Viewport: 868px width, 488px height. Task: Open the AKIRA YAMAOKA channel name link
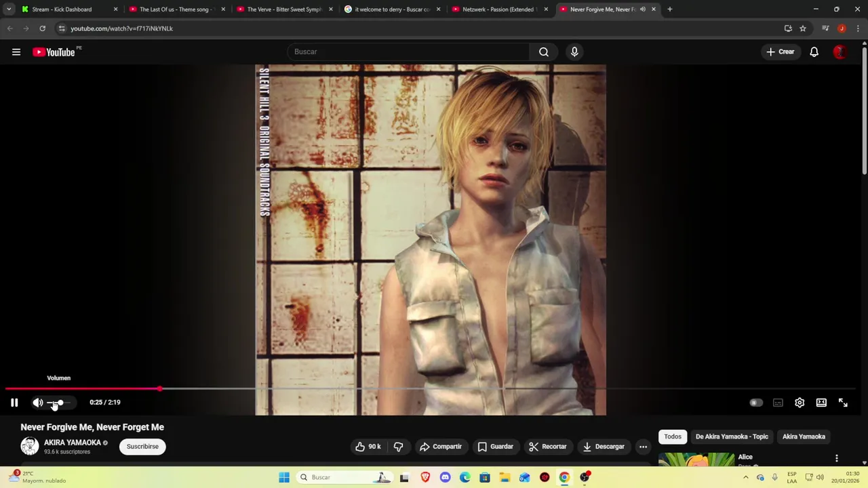[73, 443]
